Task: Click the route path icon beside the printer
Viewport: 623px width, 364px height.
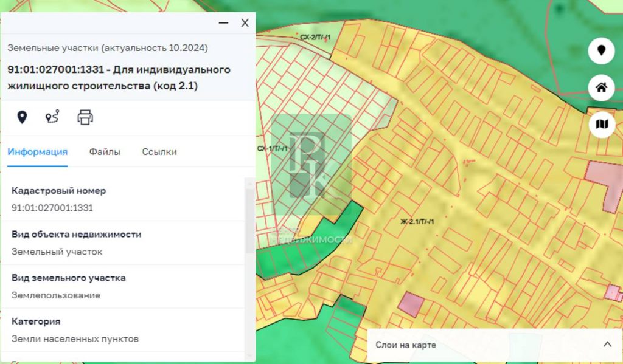Action: pyautogui.click(x=53, y=117)
